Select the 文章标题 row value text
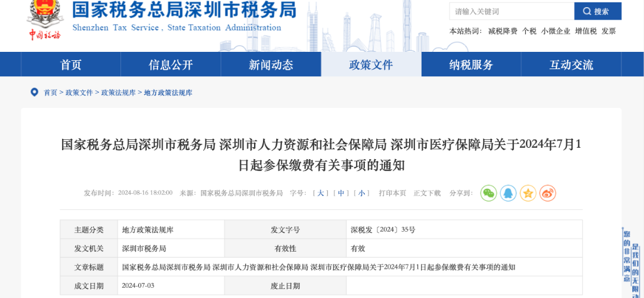The width and height of the screenshot is (644, 298). [x=318, y=267]
